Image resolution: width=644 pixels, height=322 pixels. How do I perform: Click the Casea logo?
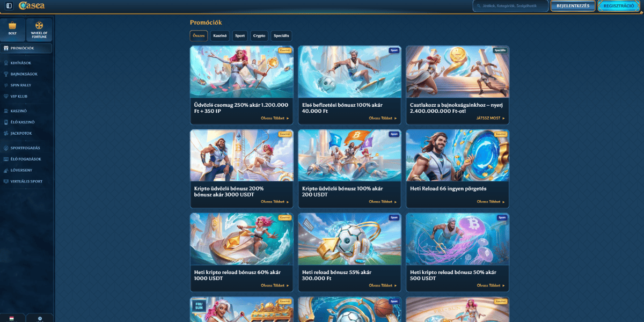tap(32, 6)
